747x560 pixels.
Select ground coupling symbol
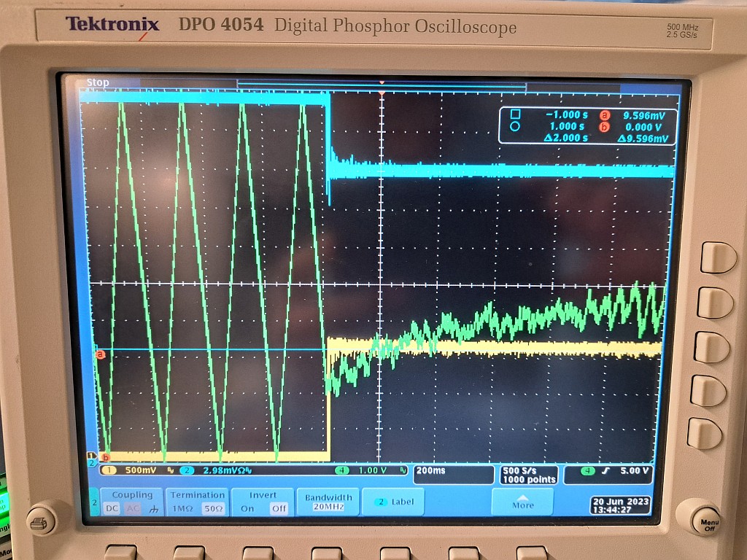click(152, 508)
